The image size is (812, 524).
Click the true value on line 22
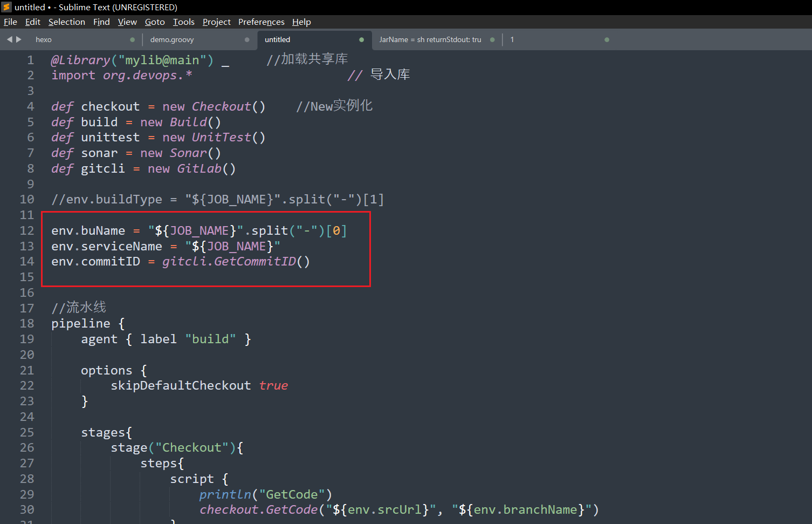pyautogui.click(x=273, y=386)
